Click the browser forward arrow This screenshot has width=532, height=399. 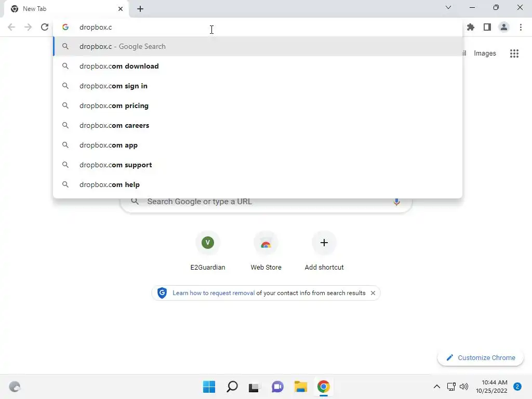tap(28, 27)
